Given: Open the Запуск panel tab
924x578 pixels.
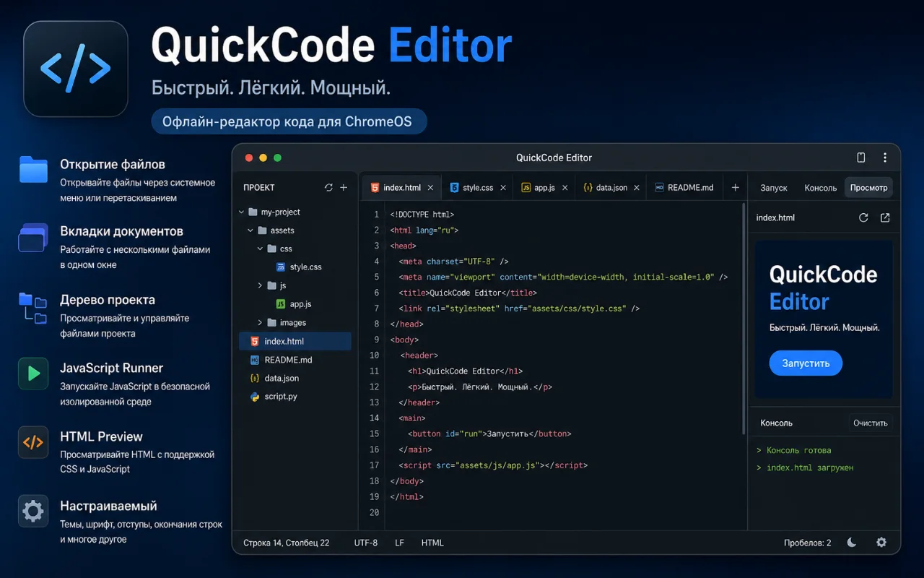Looking at the screenshot, I should [x=774, y=188].
